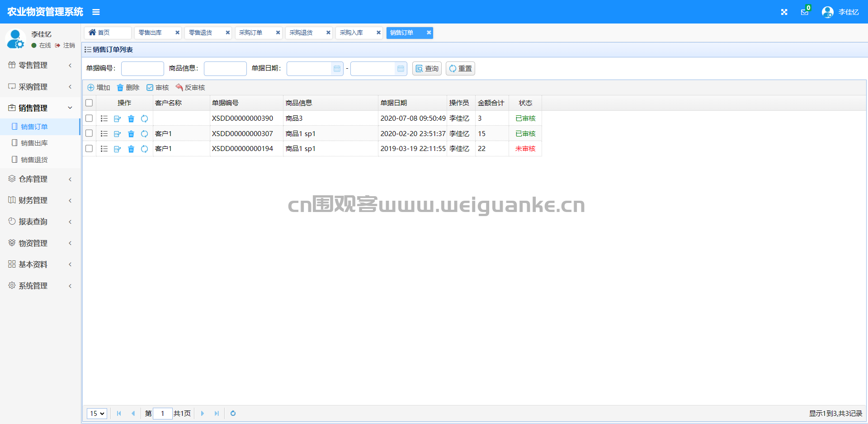Click the 审核 approve button

[x=158, y=88]
